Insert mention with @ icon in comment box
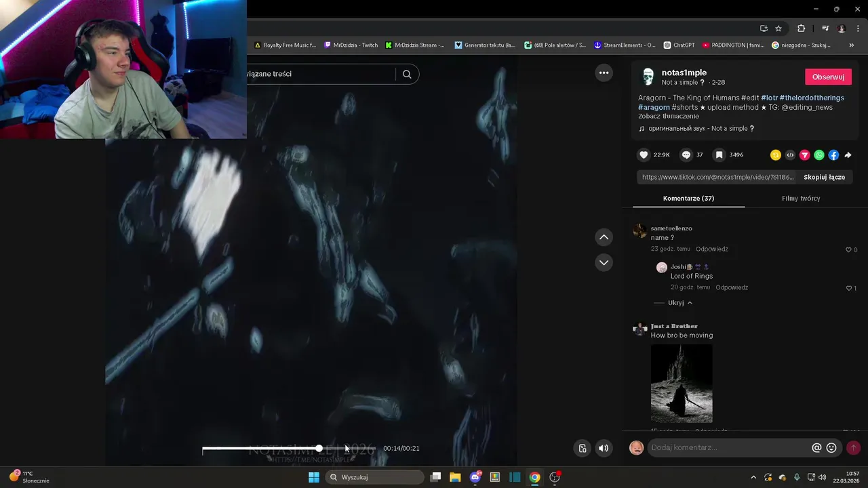Viewport: 868px width, 488px height. [816, 448]
